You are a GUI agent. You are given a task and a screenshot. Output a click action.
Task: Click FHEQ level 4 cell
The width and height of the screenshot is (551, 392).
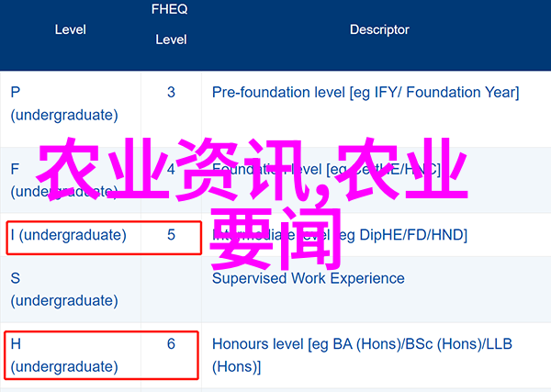(171, 169)
